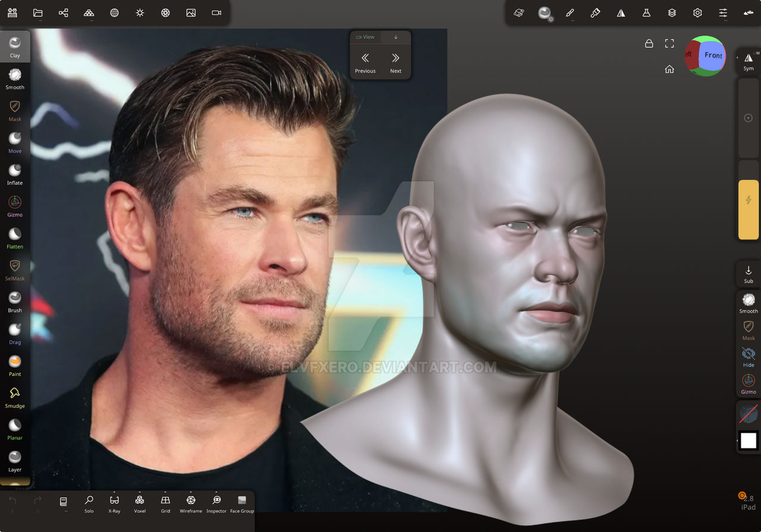Open the files folder menu

tap(38, 12)
